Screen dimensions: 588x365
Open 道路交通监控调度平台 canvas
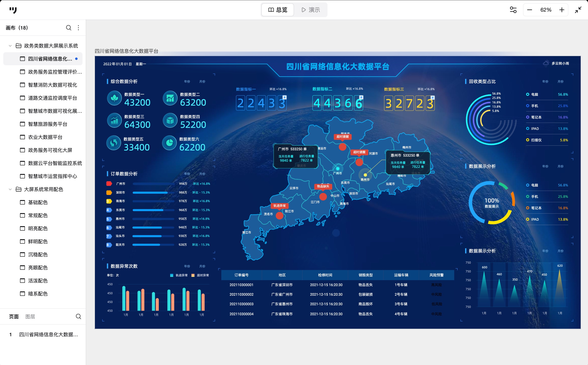coord(43,98)
